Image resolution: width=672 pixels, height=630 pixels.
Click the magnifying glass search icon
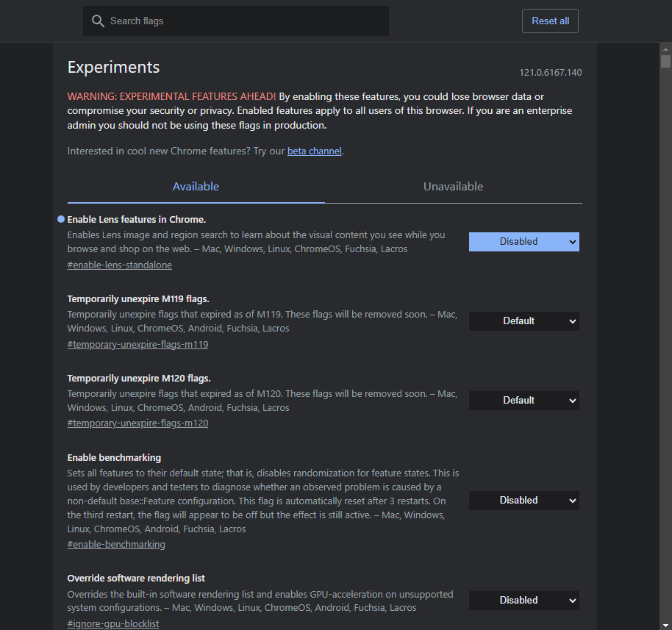point(98,21)
